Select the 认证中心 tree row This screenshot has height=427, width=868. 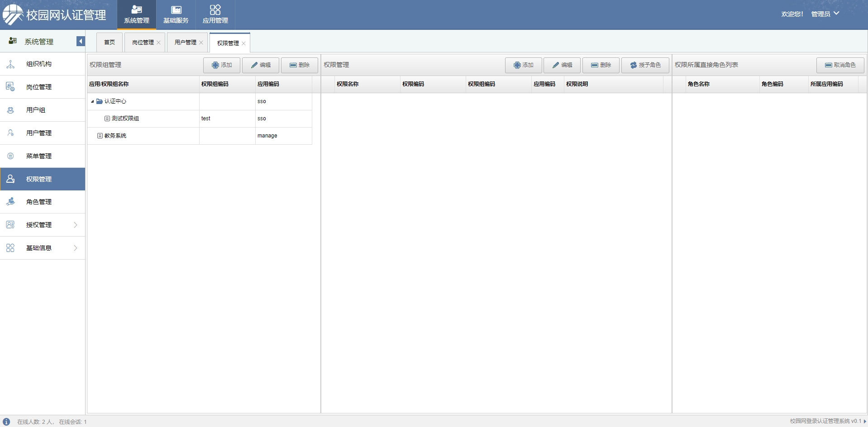(200, 101)
